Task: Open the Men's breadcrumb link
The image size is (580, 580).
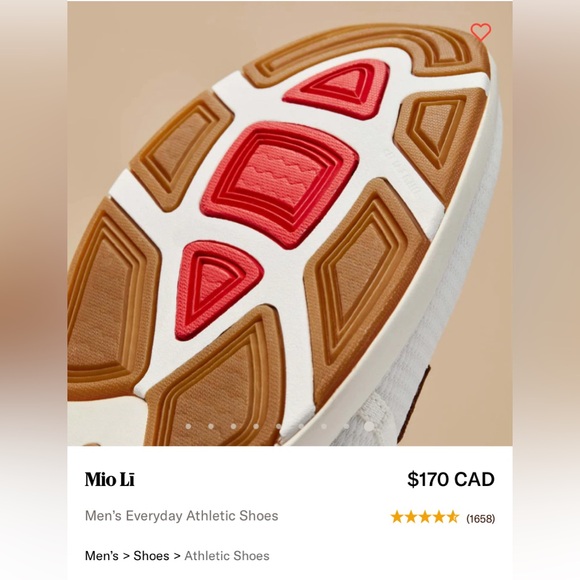Action: (102, 556)
